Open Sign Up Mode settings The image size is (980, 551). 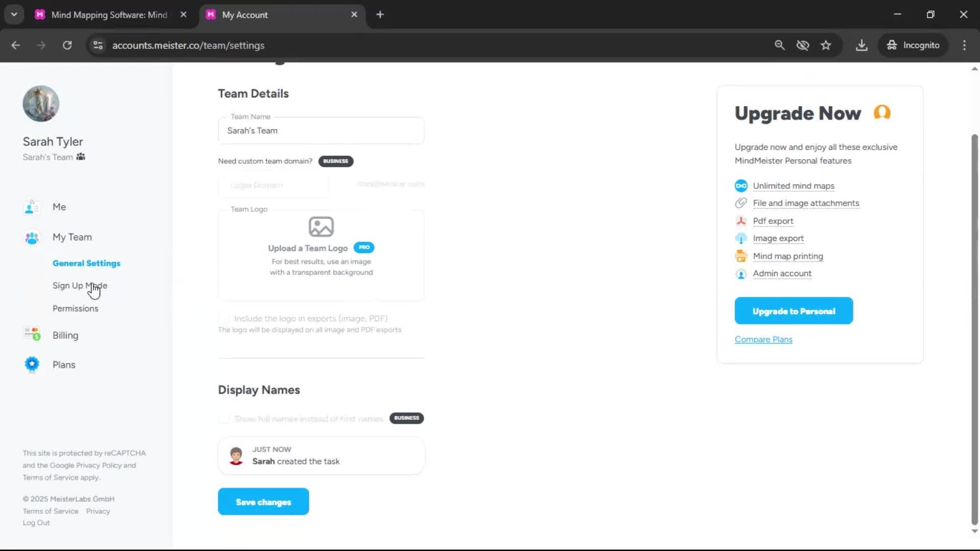[80, 286]
